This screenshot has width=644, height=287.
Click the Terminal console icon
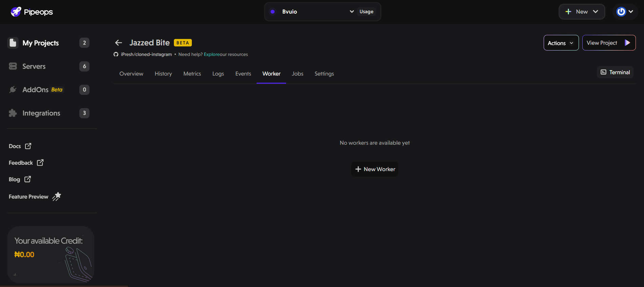point(603,72)
